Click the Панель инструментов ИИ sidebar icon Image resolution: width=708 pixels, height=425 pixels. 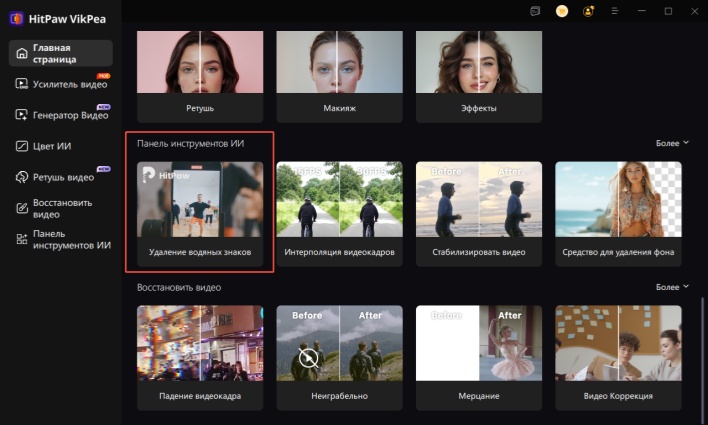click(x=22, y=239)
